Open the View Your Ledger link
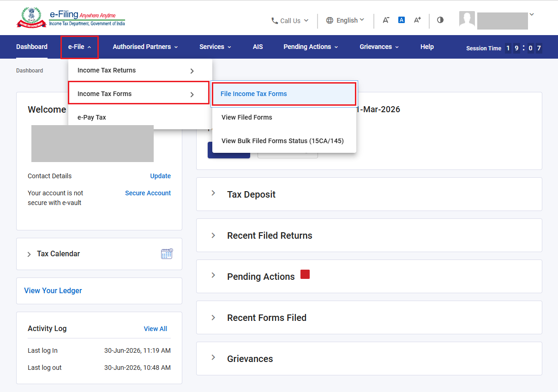The width and height of the screenshot is (558, 392). 53,290
